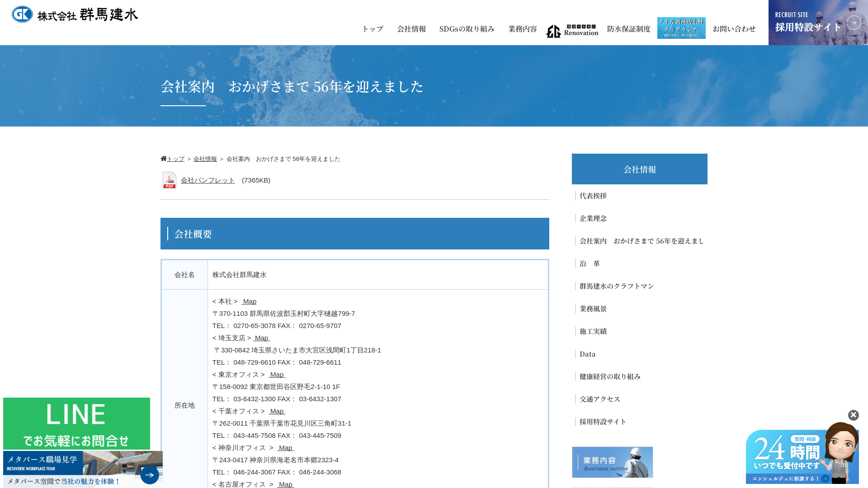Click the recruit site arrow icon
Screen dimensions: 868x488
[x=854, y=23]
